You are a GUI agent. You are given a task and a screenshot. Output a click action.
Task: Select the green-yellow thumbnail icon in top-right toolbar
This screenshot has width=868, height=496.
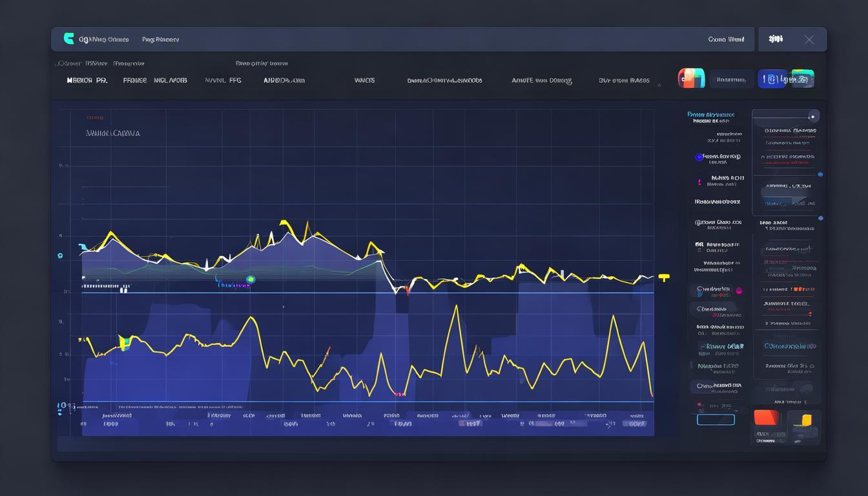click(x=802, y=79)
